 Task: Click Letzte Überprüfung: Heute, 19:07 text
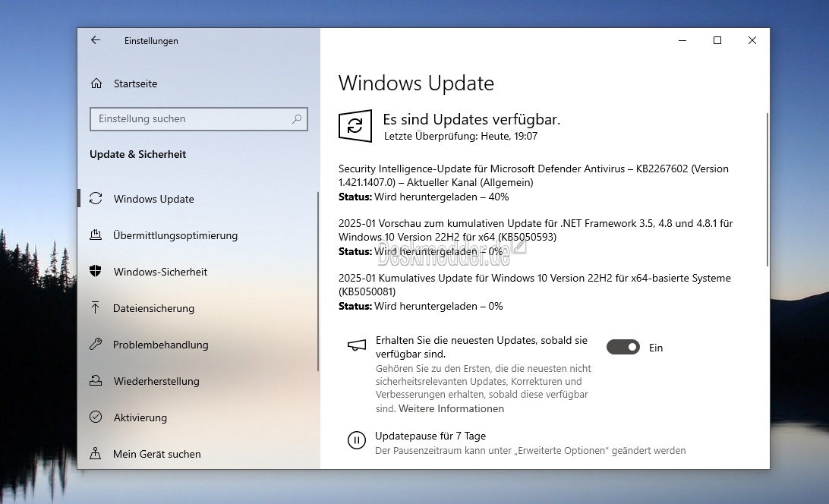[x=461, y=137]
